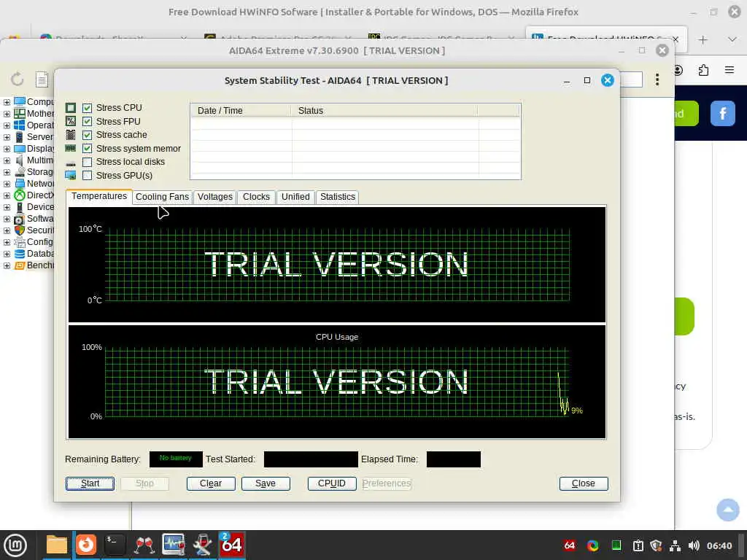The image size is (747, 560).
Task: Open the Statistics tab
Action: tap(337, 197)
